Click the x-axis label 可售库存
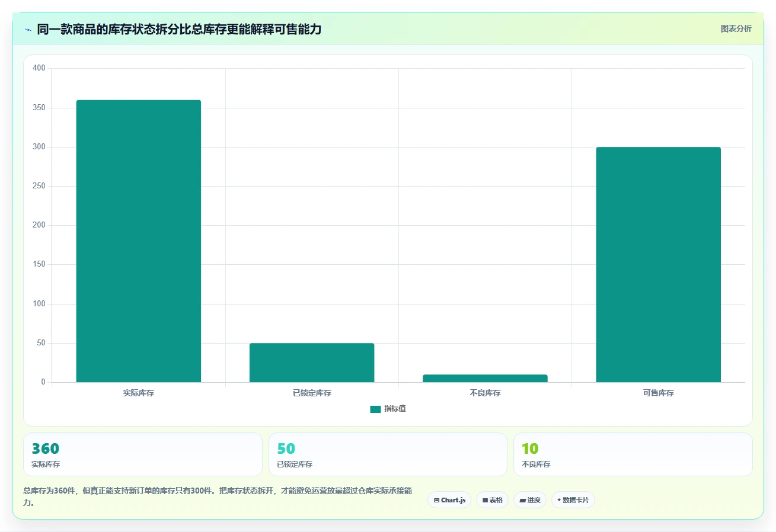Image resolution: width=776 pixels, height=532 pixels. pos(658,393)
